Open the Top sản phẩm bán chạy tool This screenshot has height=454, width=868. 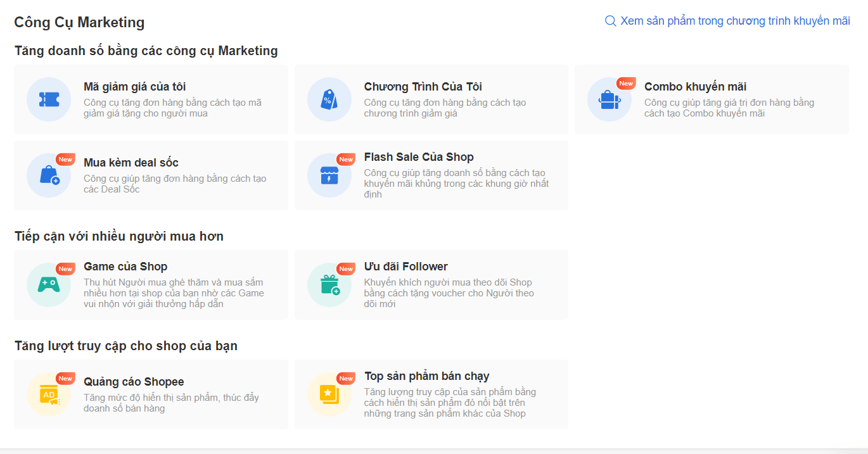431,394
